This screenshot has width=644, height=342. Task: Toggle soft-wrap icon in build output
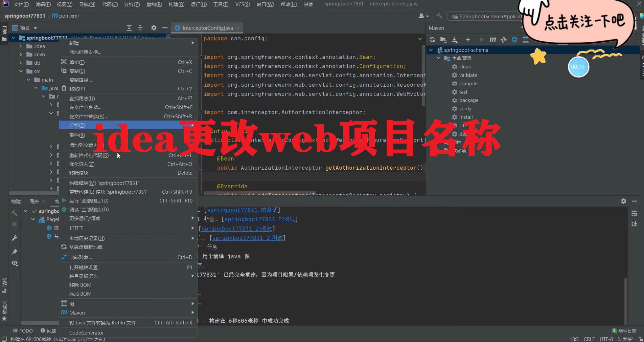[634, 213]
